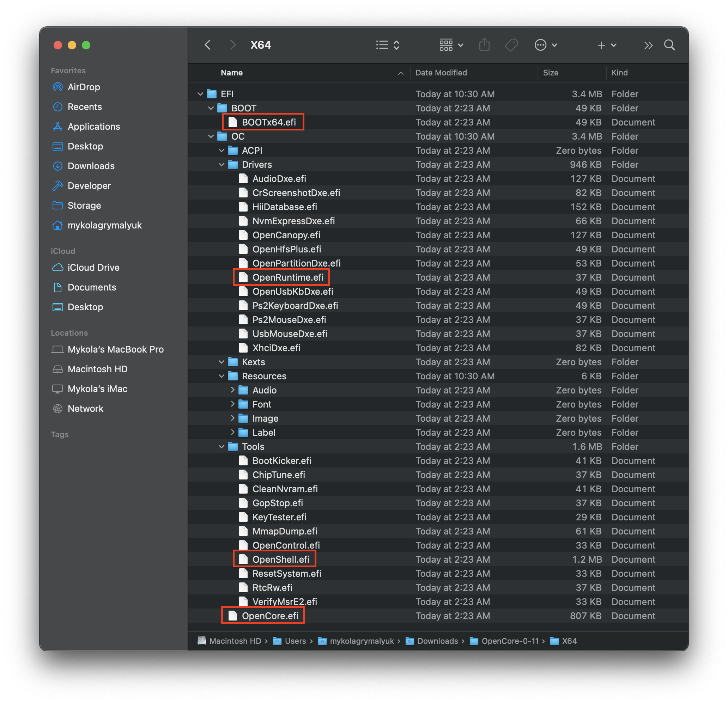Sort files by the Size column
The image size is (728, 703).
click(551, 73)
